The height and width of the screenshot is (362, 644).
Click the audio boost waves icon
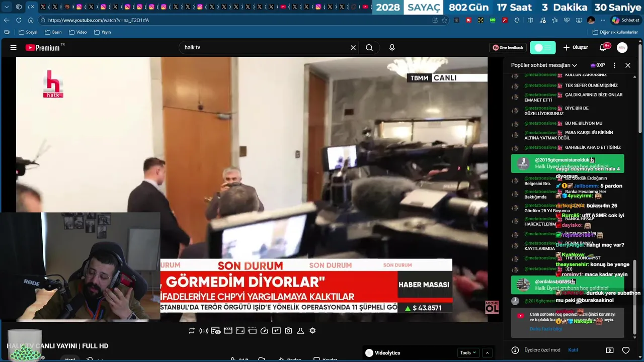coord(204,331)
